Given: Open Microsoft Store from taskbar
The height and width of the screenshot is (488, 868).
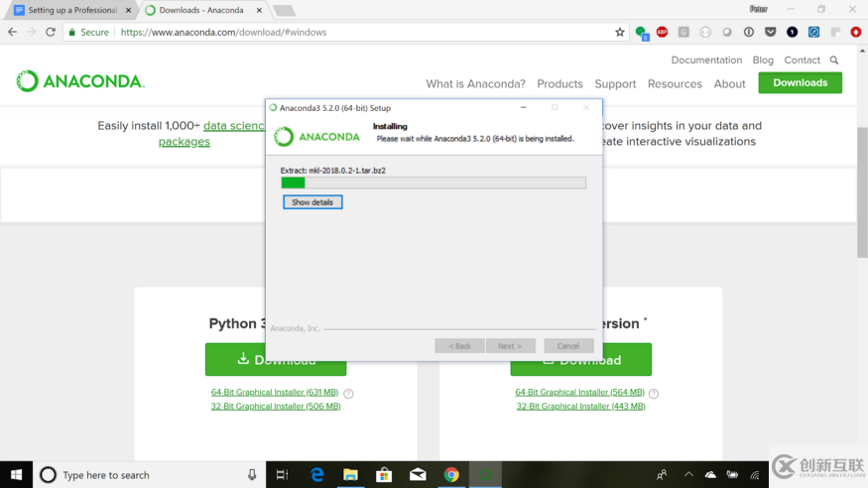Looking at the screenshot, I should (384, 475).
